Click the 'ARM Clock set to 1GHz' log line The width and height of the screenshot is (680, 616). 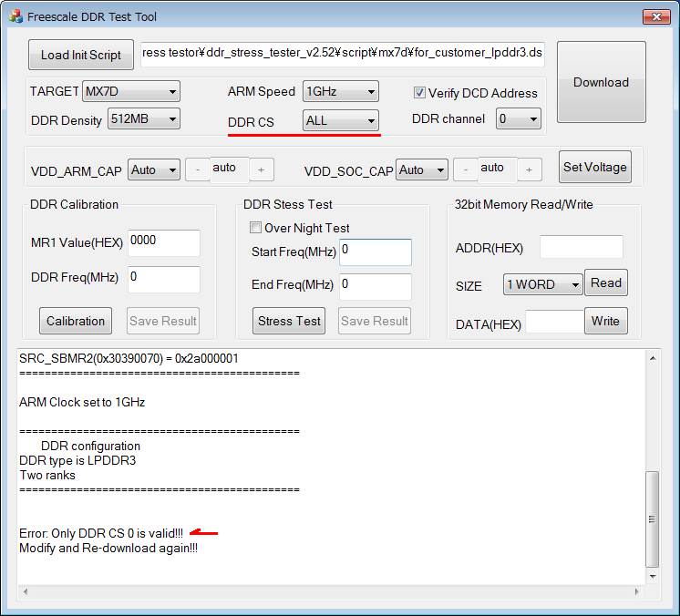(82, 402)
